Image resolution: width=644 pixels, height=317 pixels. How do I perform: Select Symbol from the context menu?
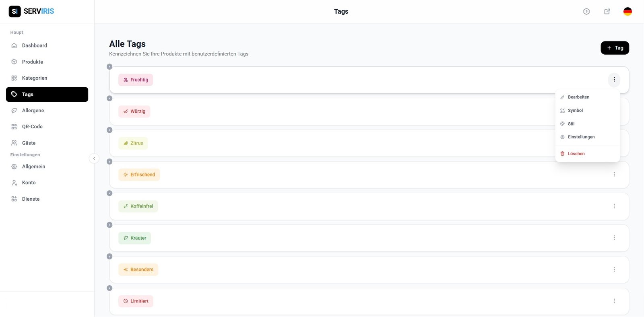tap(575, 111)
